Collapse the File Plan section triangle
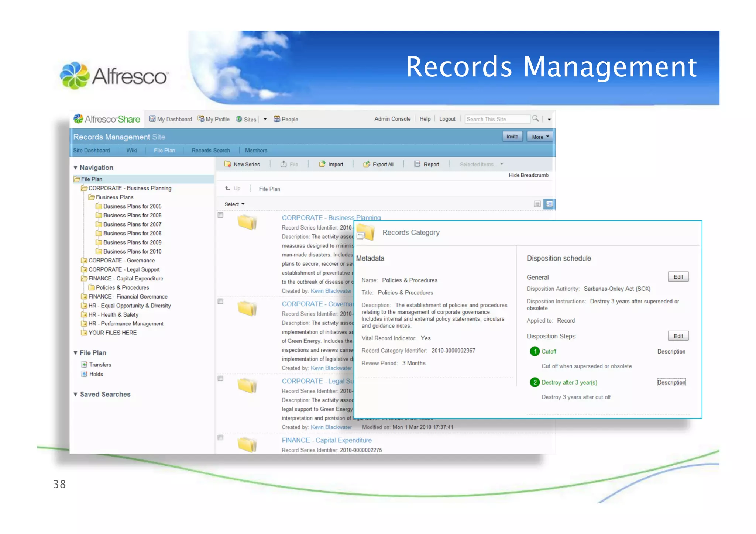 (x=75, y=353)
